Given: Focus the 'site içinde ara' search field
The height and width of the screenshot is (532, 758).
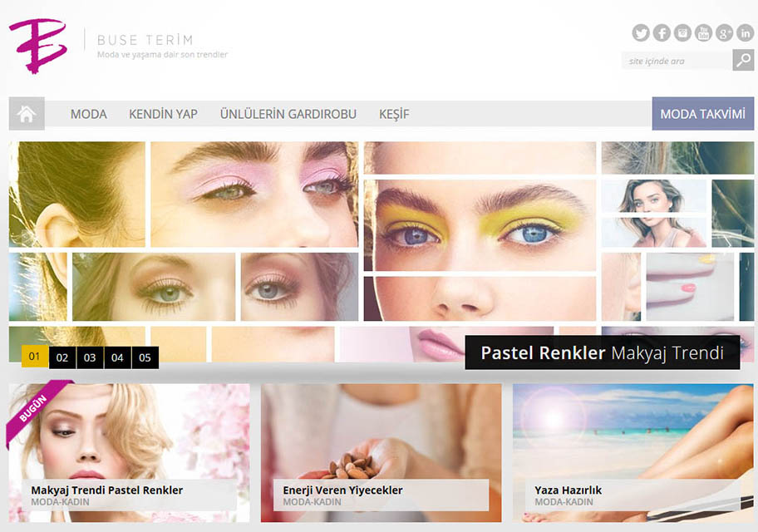Looking at the screenshot, I should [677, 61].
